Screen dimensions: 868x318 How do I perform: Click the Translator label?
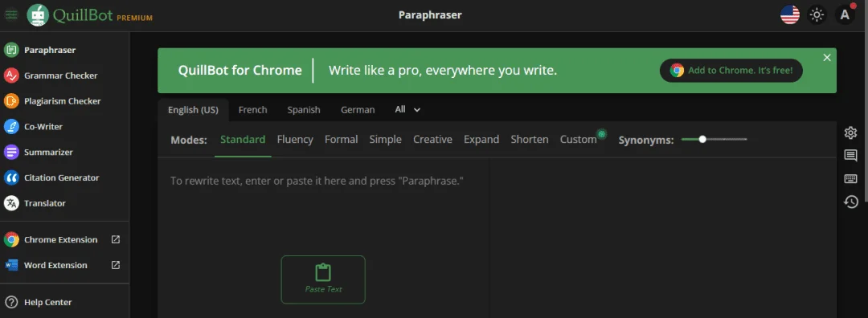click(45, 203)
